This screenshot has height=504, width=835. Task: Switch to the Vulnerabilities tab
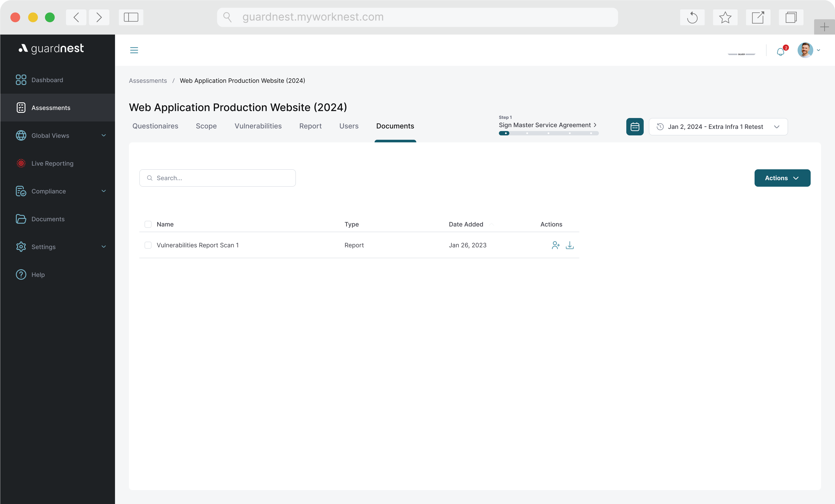258,126
